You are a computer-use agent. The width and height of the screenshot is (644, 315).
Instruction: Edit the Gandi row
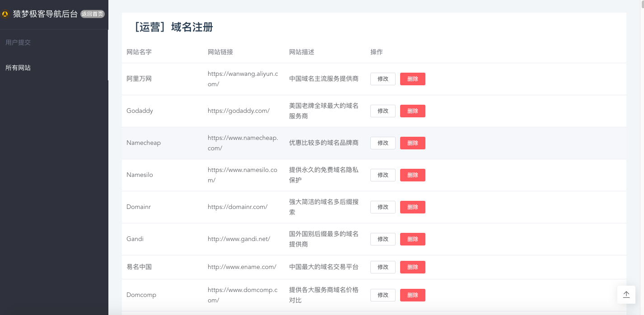[383, 239]
